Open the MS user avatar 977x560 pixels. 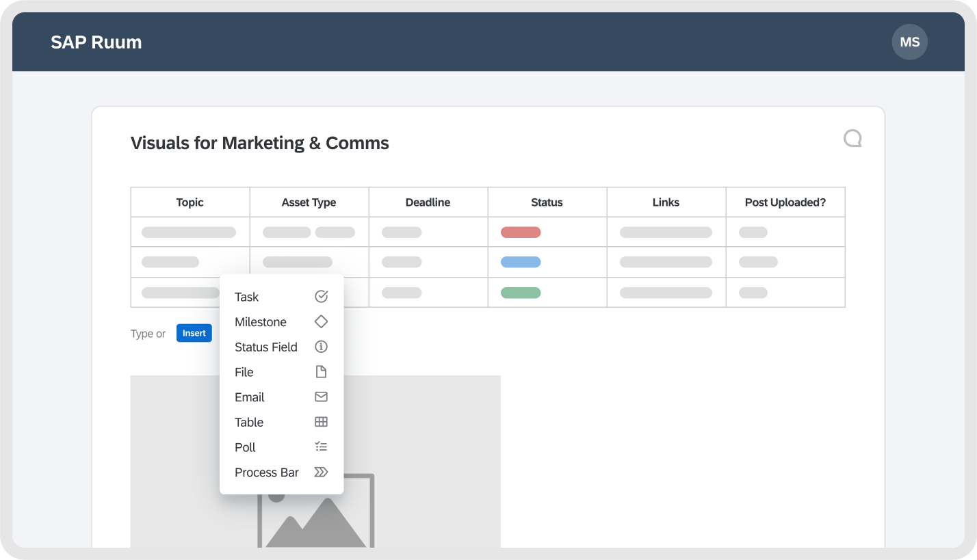pos(909,42)
